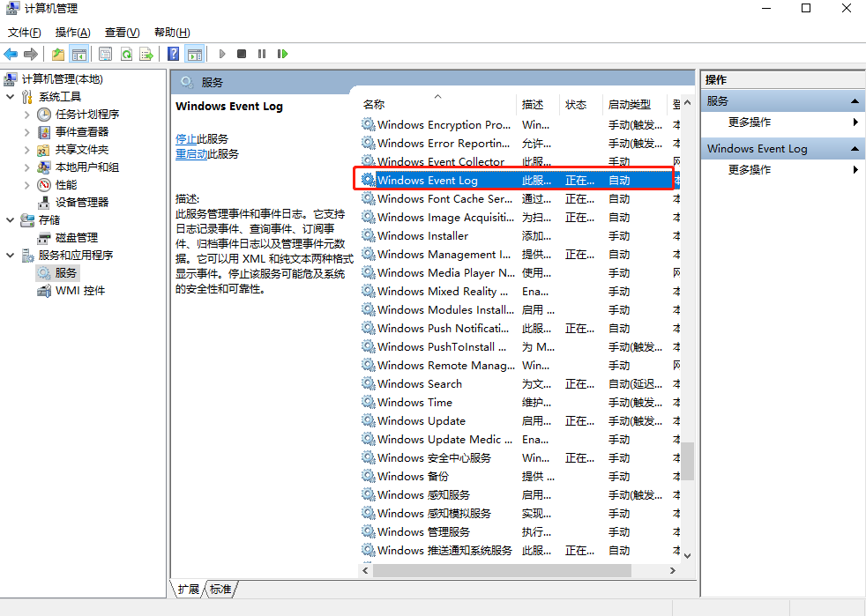Screen dimensions: 866x616
Task: Open the 操作(A) menu
Action: [x=71, y=32]
